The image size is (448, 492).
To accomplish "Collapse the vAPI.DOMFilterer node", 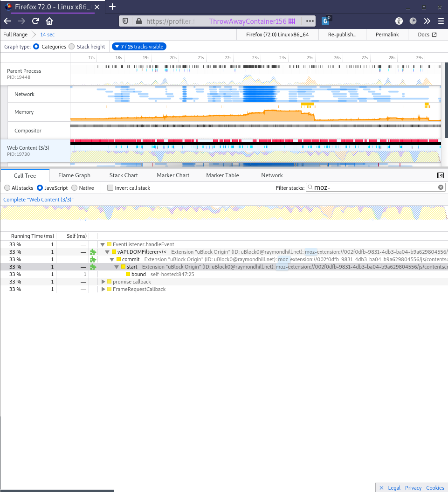I will pyautogui.click(x=107, y=252).
